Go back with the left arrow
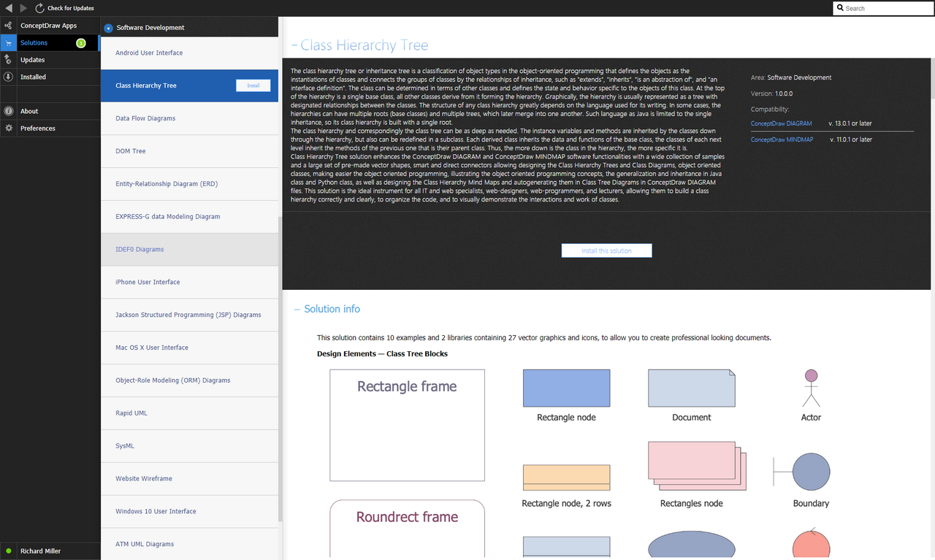 click(x=8, y=8)
